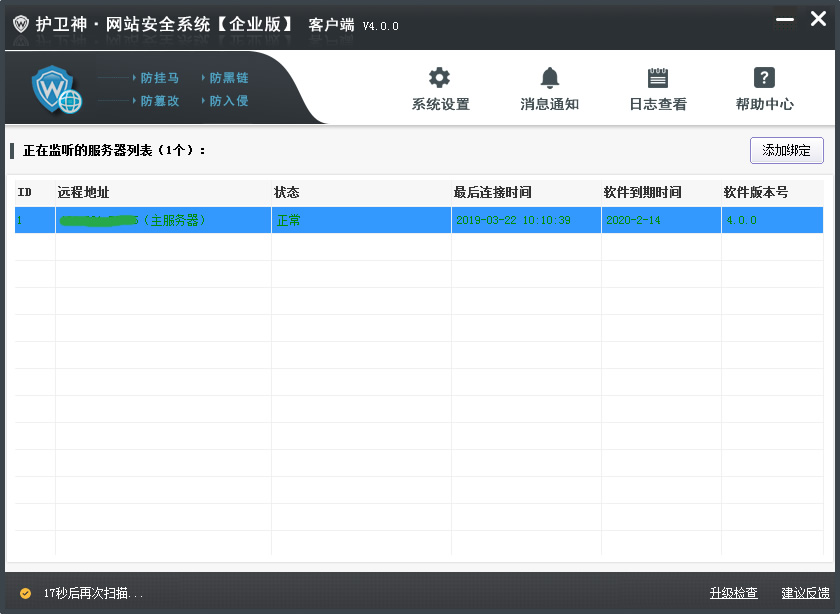Click the 帮助中心 label

(x=764, y=104)
